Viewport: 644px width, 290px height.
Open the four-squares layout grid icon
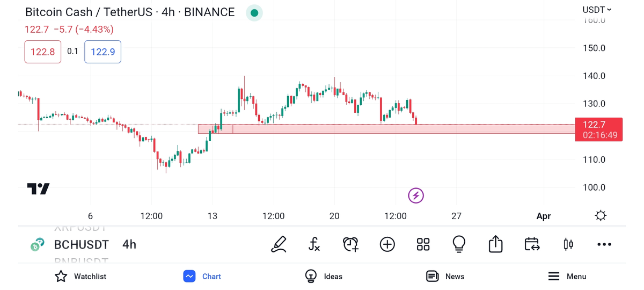[x=423, y=244]
